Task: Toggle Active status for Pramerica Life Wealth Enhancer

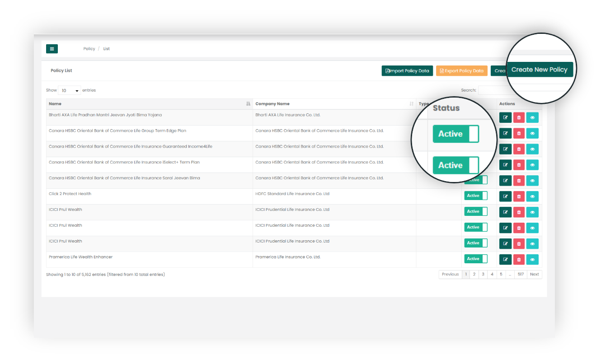Action: [475, 259]
